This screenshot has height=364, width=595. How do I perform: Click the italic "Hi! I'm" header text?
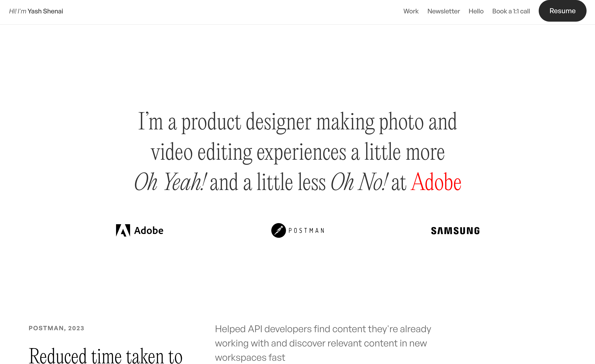pyautogui.click(x=18, y=11)
